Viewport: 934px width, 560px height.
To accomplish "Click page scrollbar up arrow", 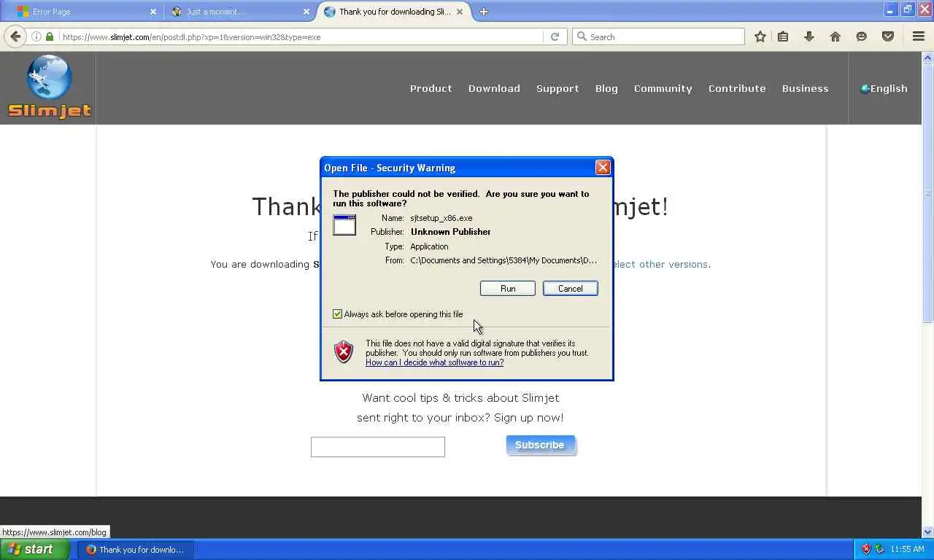I will pyautogui.click(x=928, y=57).
